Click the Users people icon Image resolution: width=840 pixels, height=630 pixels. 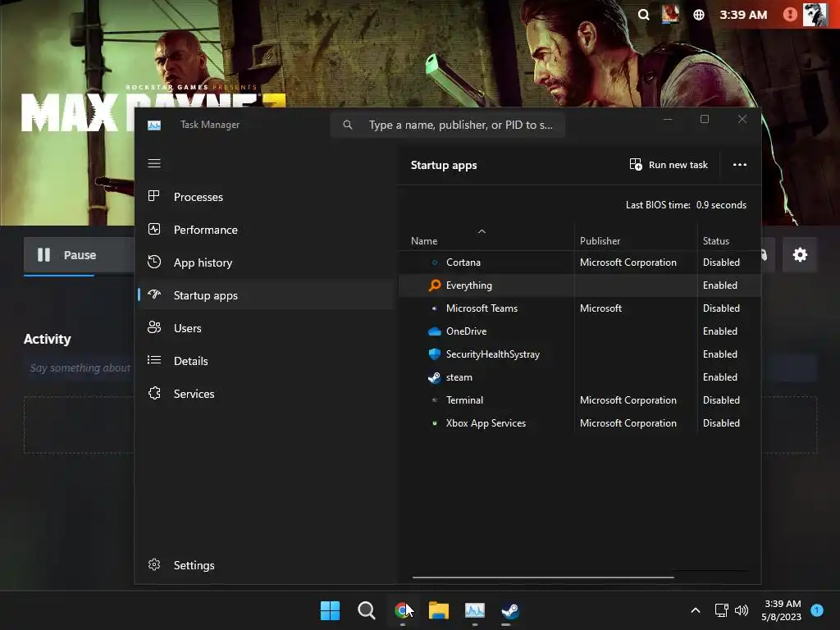tap(153, 327)
